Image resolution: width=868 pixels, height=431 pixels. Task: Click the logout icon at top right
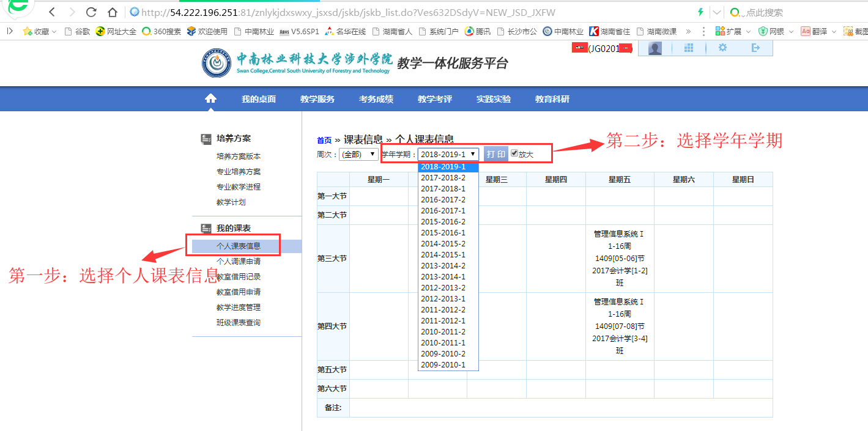pos(757,48)
